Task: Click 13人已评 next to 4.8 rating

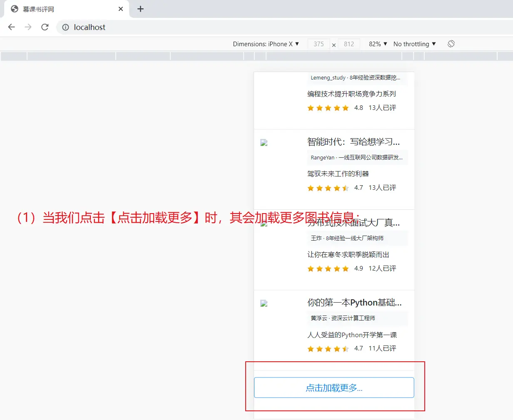Action: tap(382, 108)
